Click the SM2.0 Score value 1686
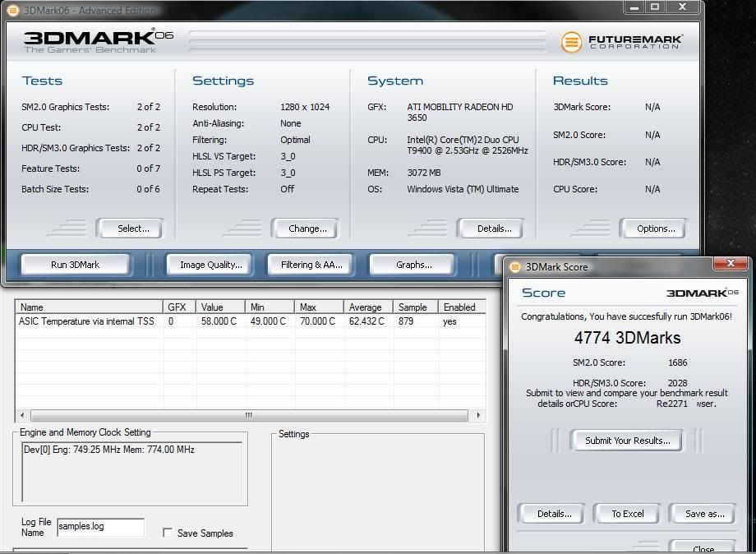Image resolution: width=756 pixels, height=554 pixels. coord(677,362)
